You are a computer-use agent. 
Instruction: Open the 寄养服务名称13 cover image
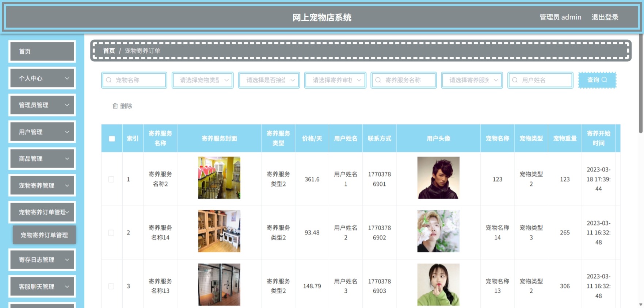click(x=219, y=285)
